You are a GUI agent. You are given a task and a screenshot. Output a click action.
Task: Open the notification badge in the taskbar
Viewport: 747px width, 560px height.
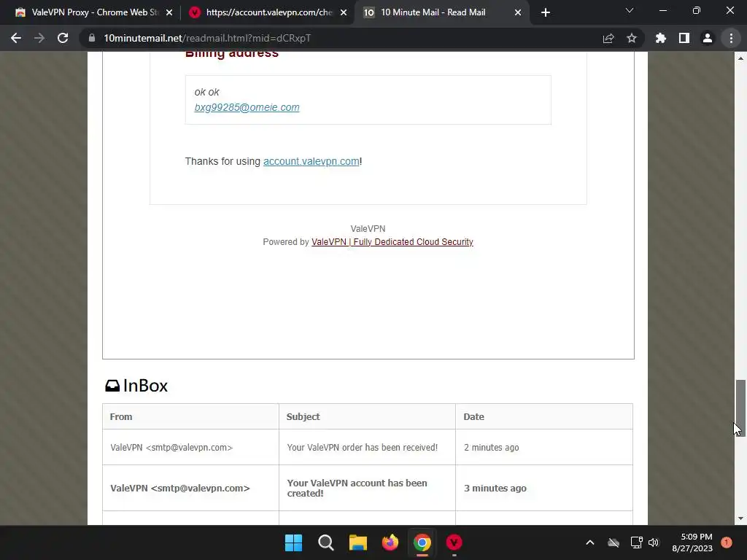coord(727,542)
